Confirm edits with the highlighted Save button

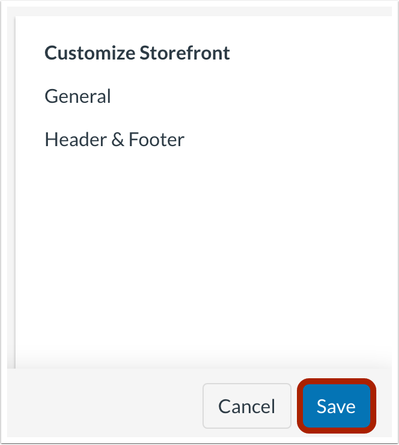coord(336,406)
